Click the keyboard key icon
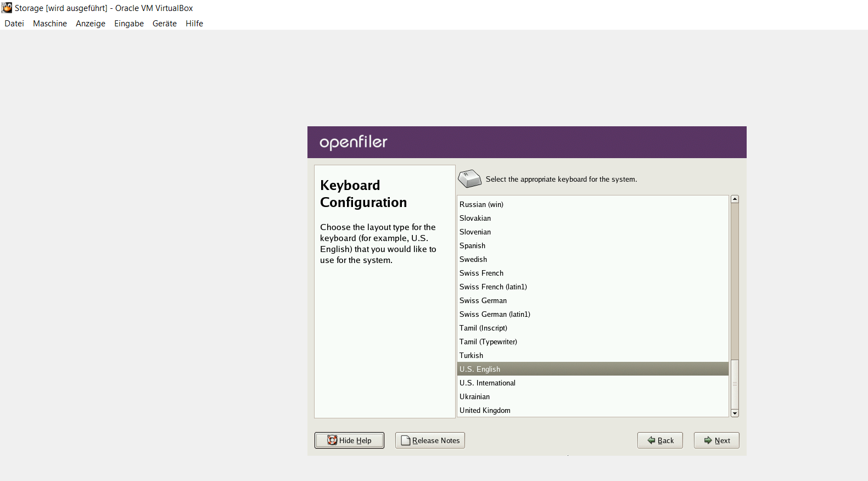This screenshot has height=481, width=868. [x=469, y=178]
